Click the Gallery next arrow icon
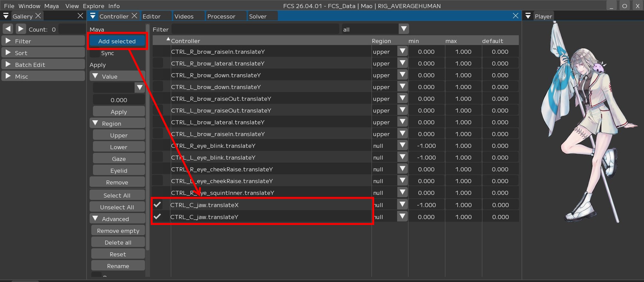Viewport: 644px width, 282px height. 21,29
